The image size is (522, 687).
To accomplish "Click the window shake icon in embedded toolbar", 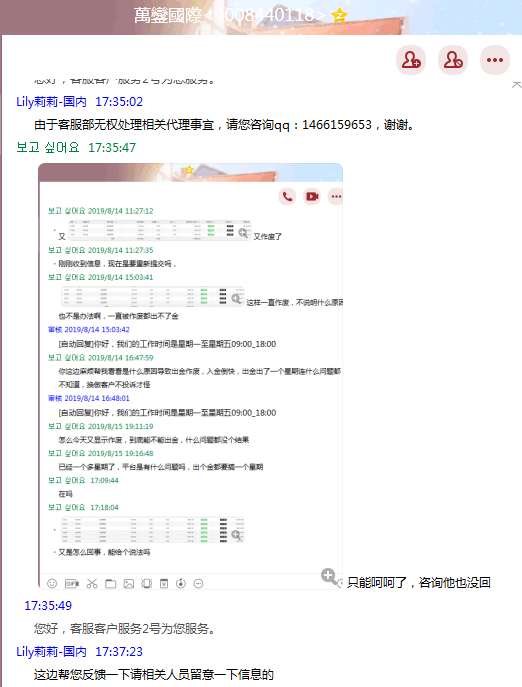I will 146,584.
